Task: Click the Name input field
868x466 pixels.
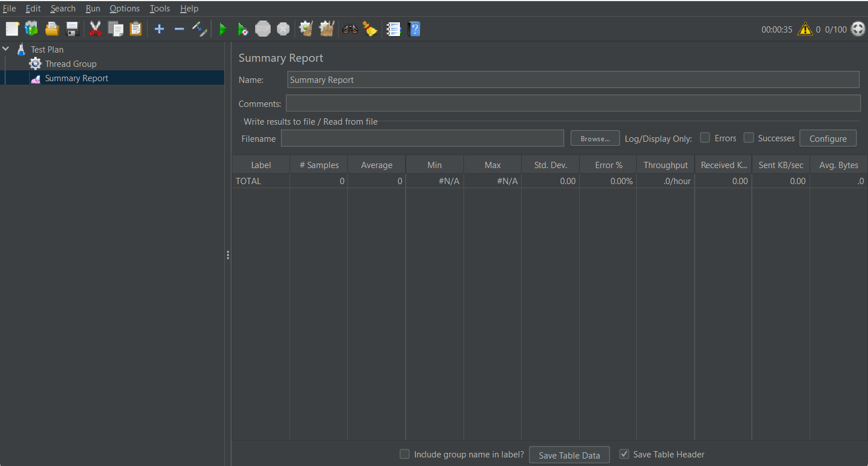Action: pos(573,79)
